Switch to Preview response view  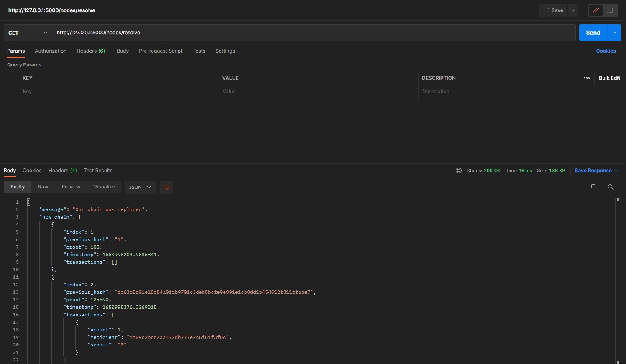click(71, 187)
